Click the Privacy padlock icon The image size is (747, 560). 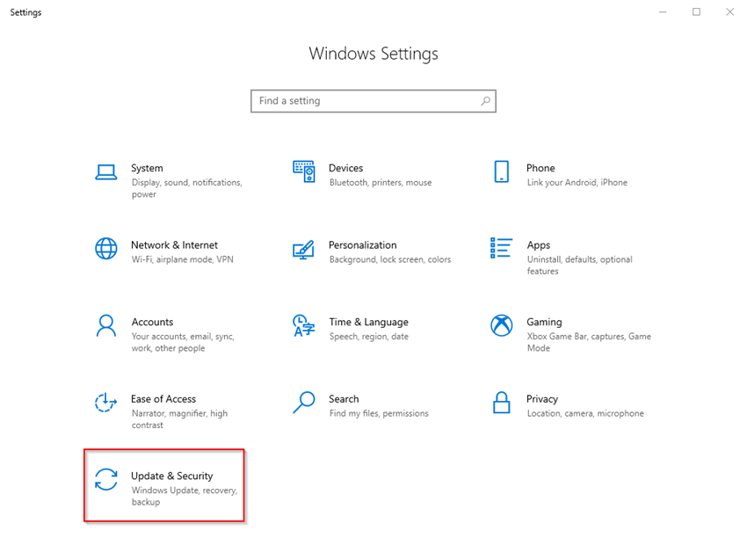(501, 403)
